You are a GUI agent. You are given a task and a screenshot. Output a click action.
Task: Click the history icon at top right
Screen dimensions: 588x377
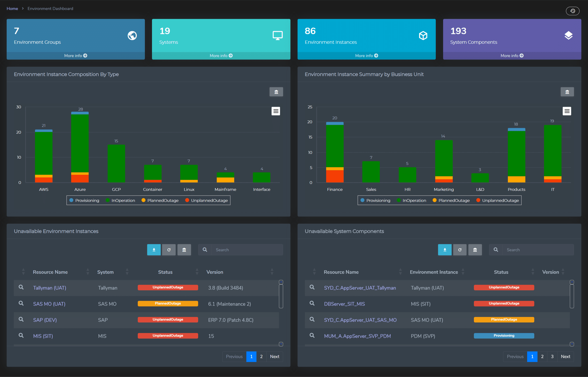pos(572,11)
